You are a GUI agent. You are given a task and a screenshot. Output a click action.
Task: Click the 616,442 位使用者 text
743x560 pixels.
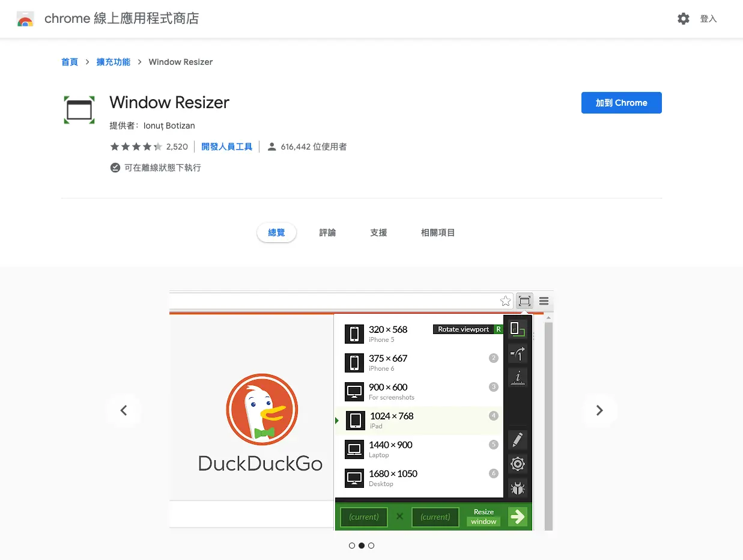tap(314, 147)
